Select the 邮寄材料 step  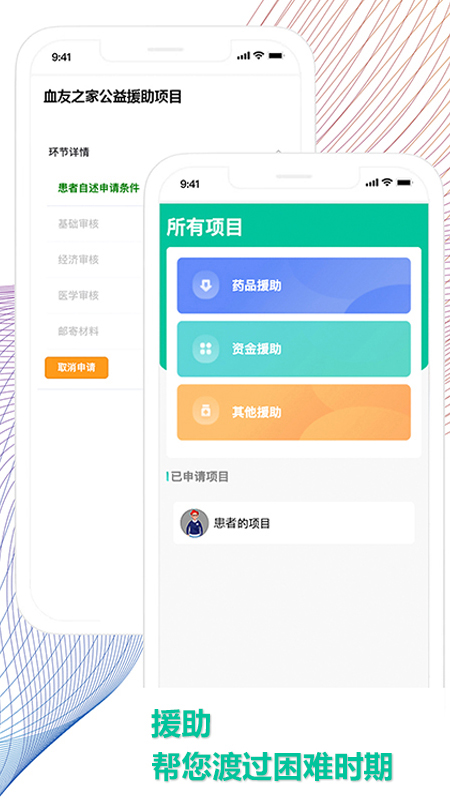coord(78,331)
